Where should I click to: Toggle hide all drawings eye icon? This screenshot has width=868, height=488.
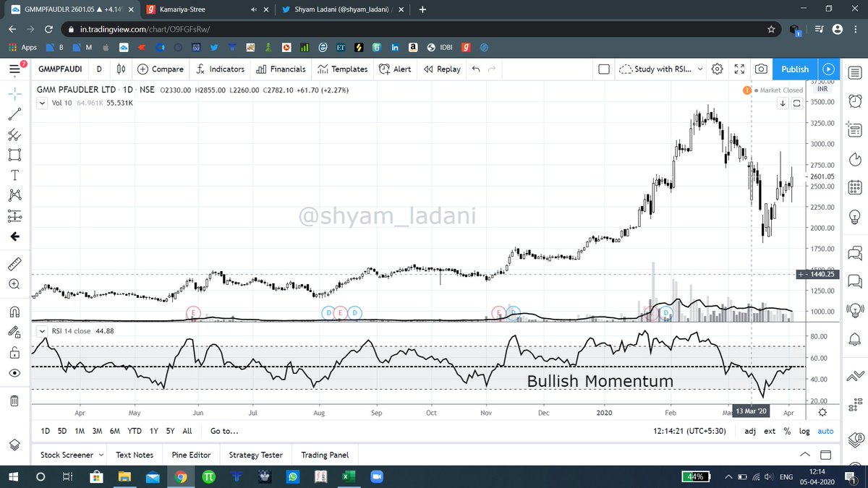(x=14, y=373)
